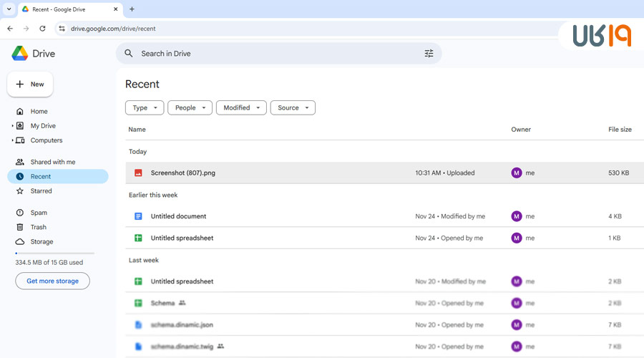Open the Starred section in sidebar
The height and width of the screenshot is (358, 644).
tap(41, 191)
